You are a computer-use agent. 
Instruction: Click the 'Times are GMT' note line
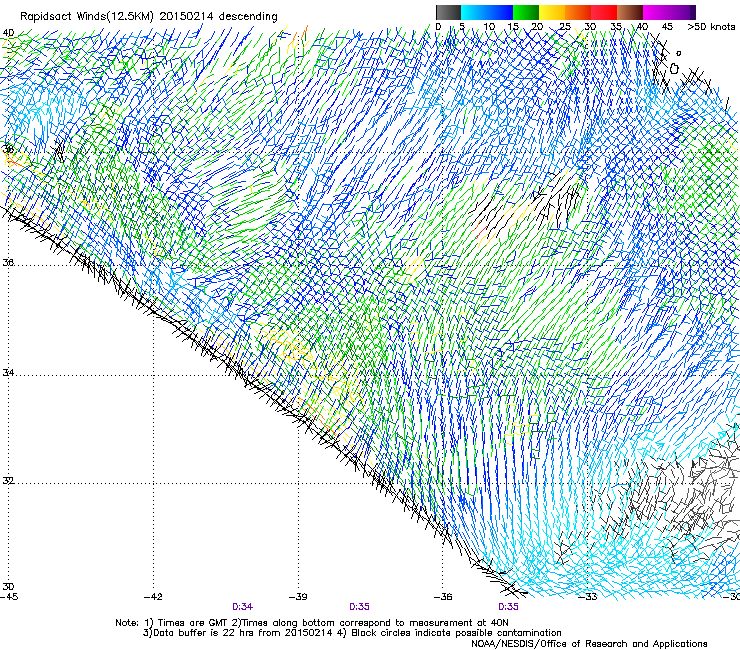pyautogui.click(x=311, y=623)
